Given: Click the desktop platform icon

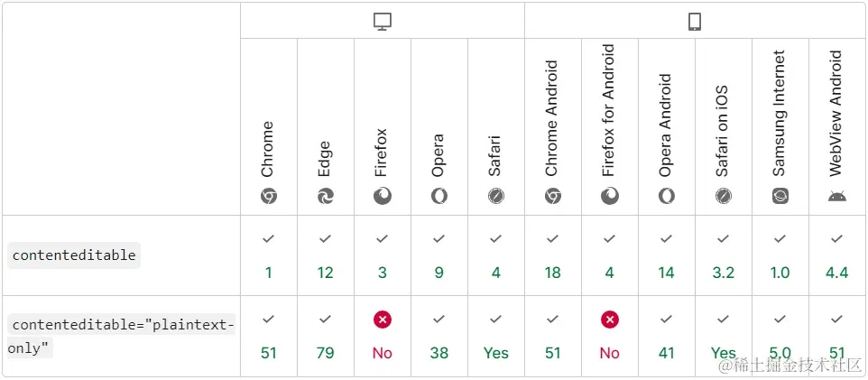Looking at the screenshot, I should coord(382,23).
